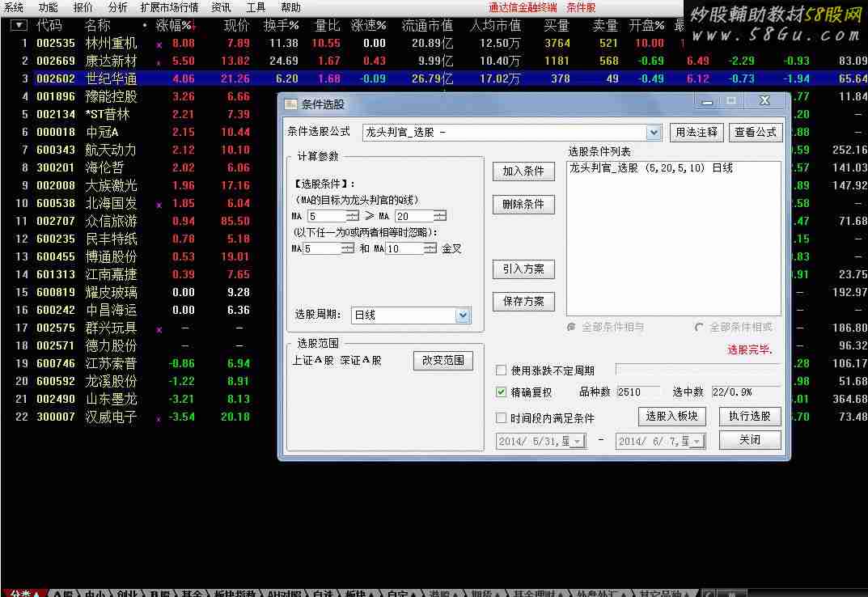The height and width of the screenshot is (597, 868).
Task: Open the 选股周期 日线 dropdown
Action: point(463,315)
